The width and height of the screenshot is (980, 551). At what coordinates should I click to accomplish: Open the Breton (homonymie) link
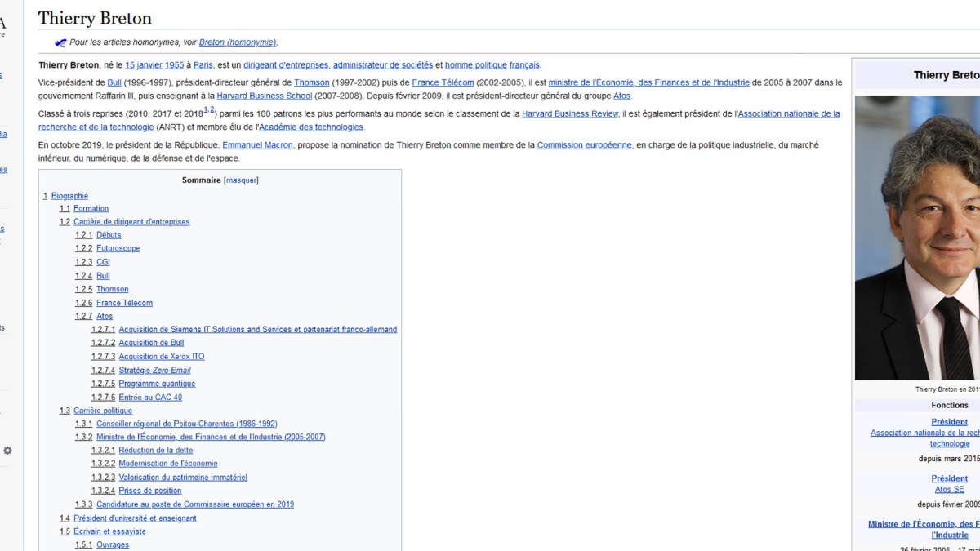238,42
